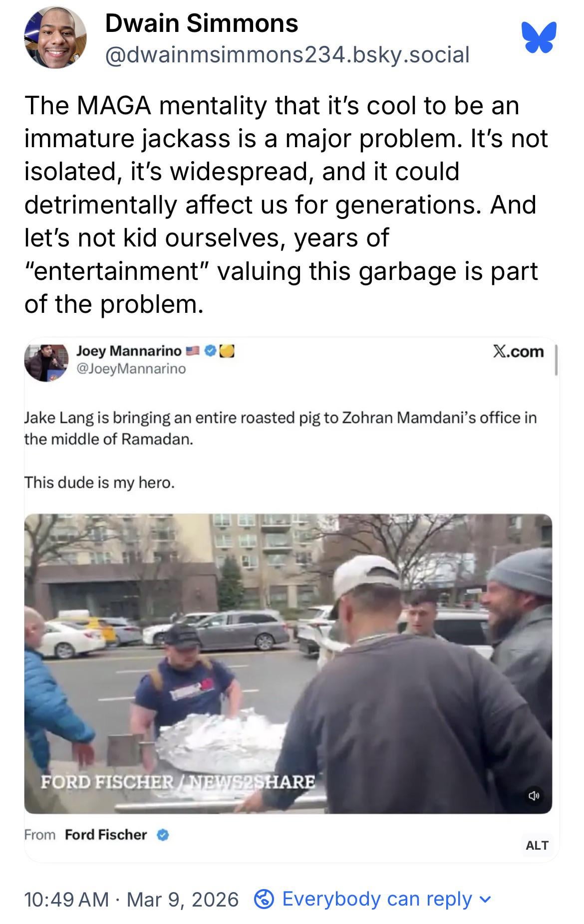Click the yellow badge beside Joey Mannarino
Image resolution: width=584 pixels, height=924 pixels.
pyautogui.click(x=227, y=351)
